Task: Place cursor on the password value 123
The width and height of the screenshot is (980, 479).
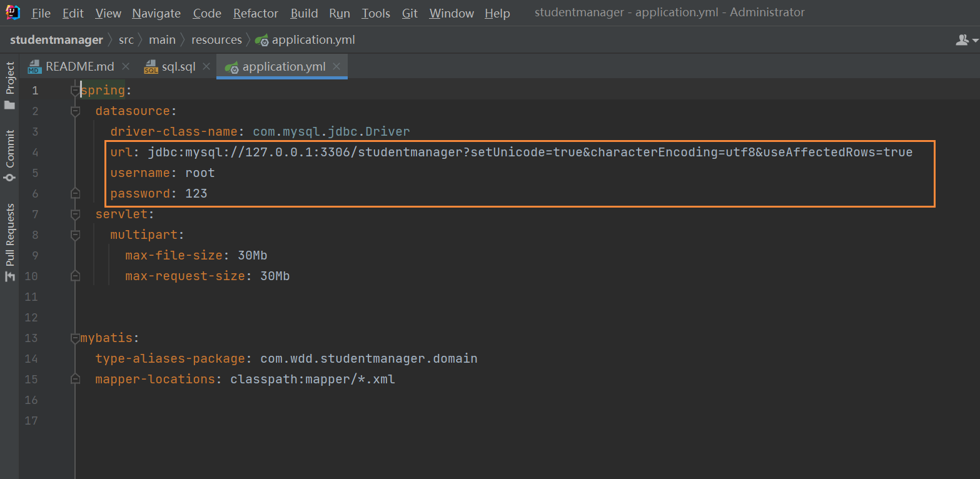Action: (196, 194)
